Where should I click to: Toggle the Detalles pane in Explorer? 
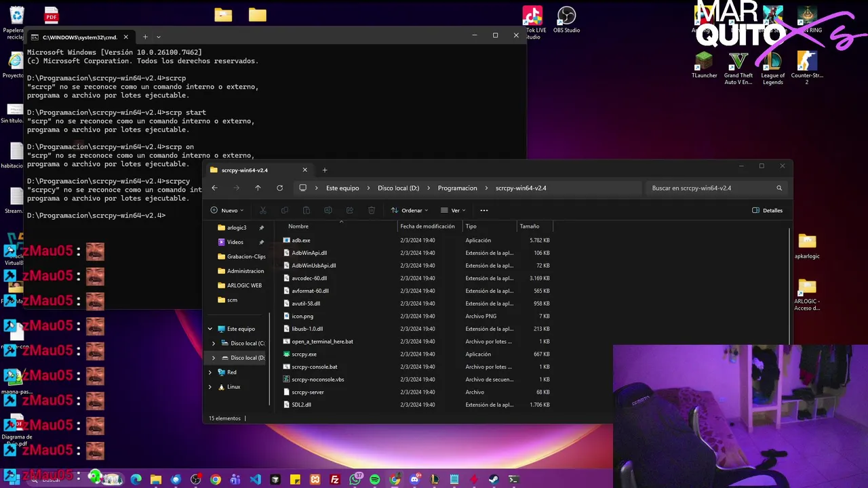[768, 210]
